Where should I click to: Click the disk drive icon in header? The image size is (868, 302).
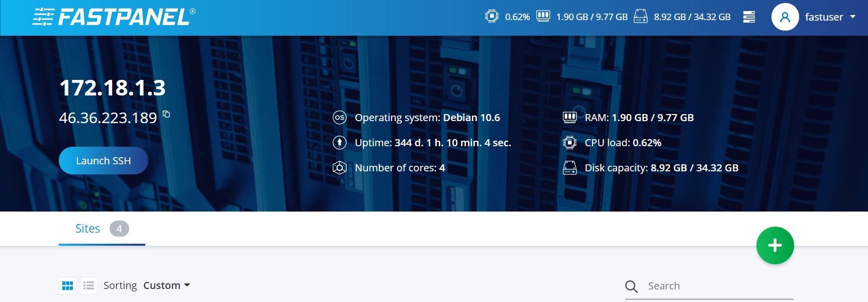pos(640,17)
